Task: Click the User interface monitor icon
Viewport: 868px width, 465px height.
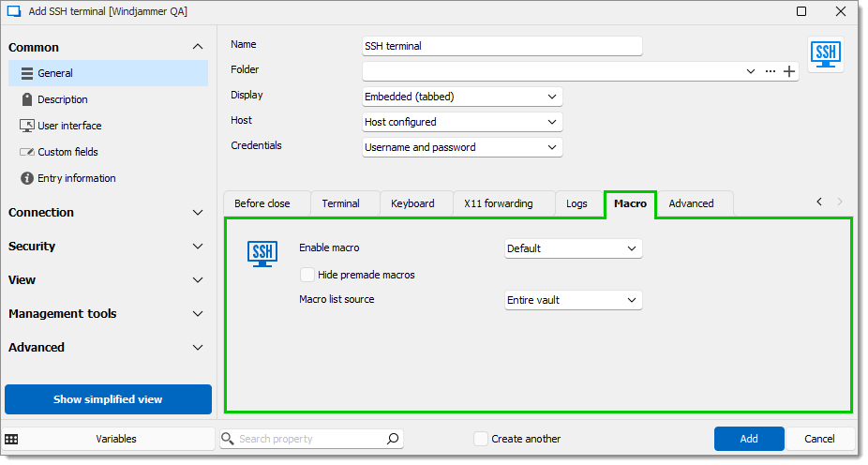Action: pyautogui.click(x=26, y=126)
